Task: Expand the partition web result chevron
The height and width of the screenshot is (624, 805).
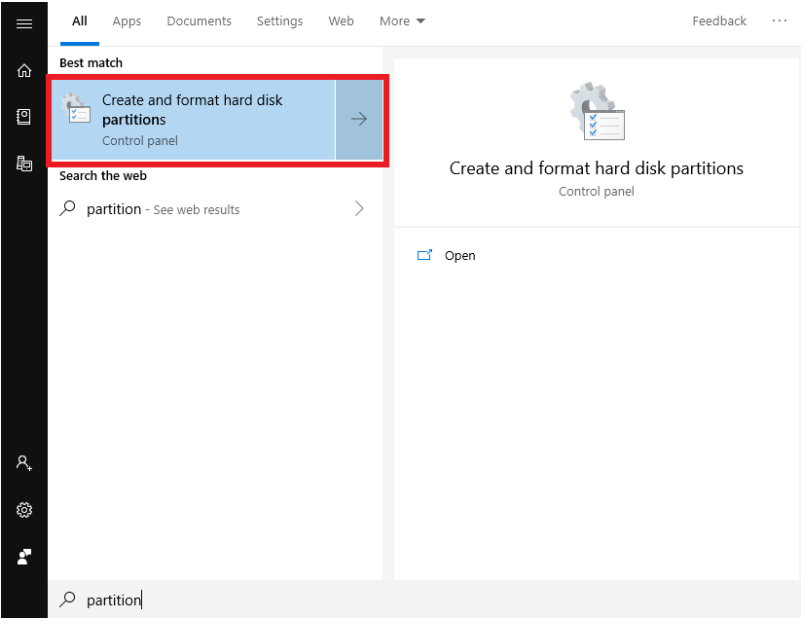Action: (x=359, y=209)
